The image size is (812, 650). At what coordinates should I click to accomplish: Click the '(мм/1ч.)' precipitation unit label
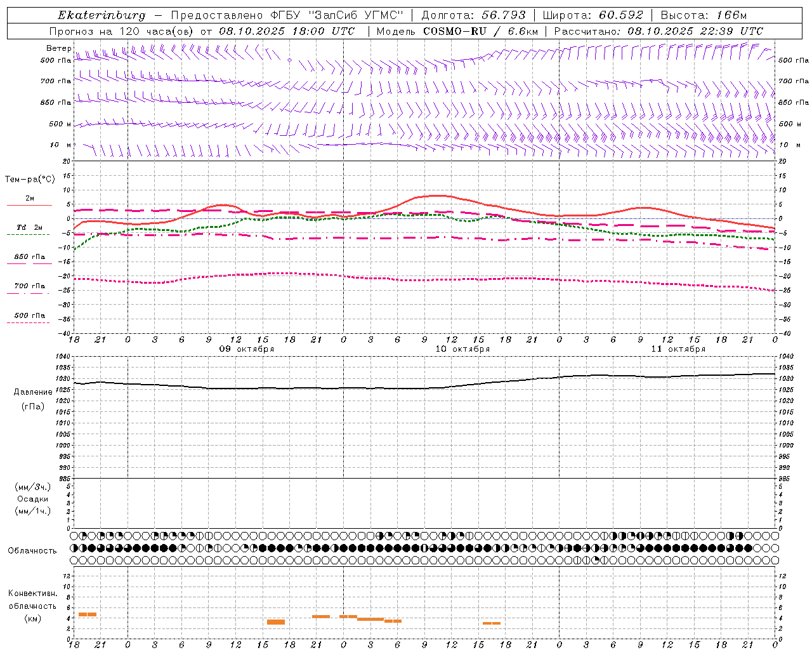(x=33, y=511)
